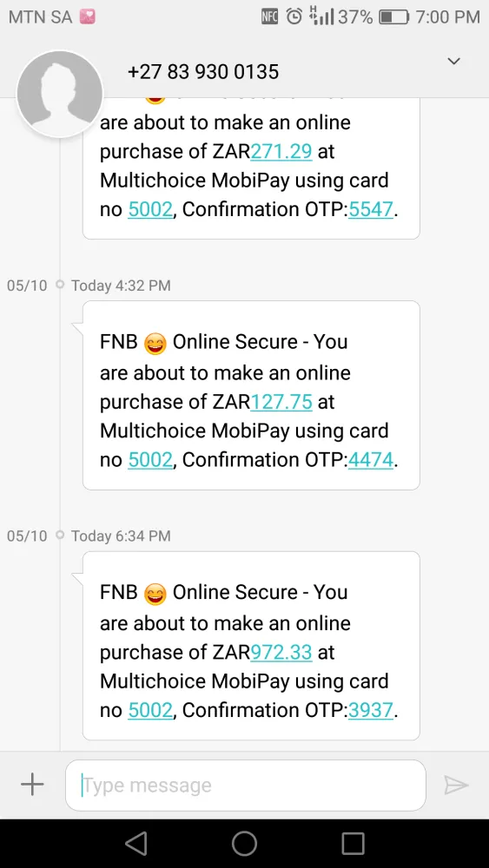Focus the Type message field
The image size is (489, 868).
[x=245, y=785]
